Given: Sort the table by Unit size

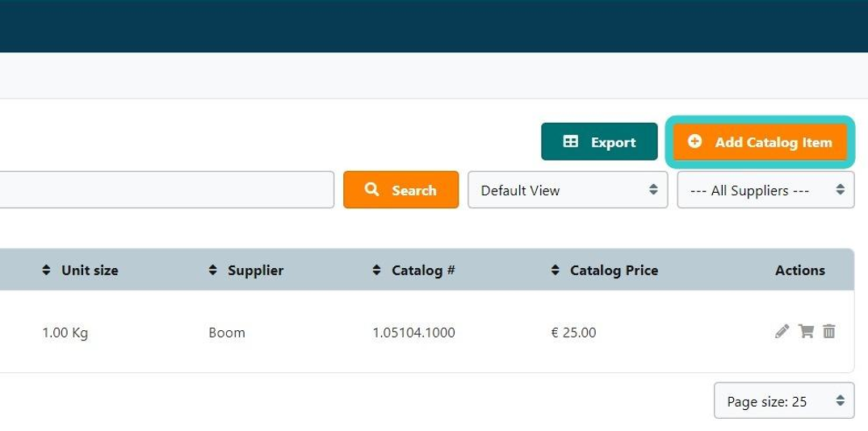Looking at the screenshot, I should tap(81, 270).
